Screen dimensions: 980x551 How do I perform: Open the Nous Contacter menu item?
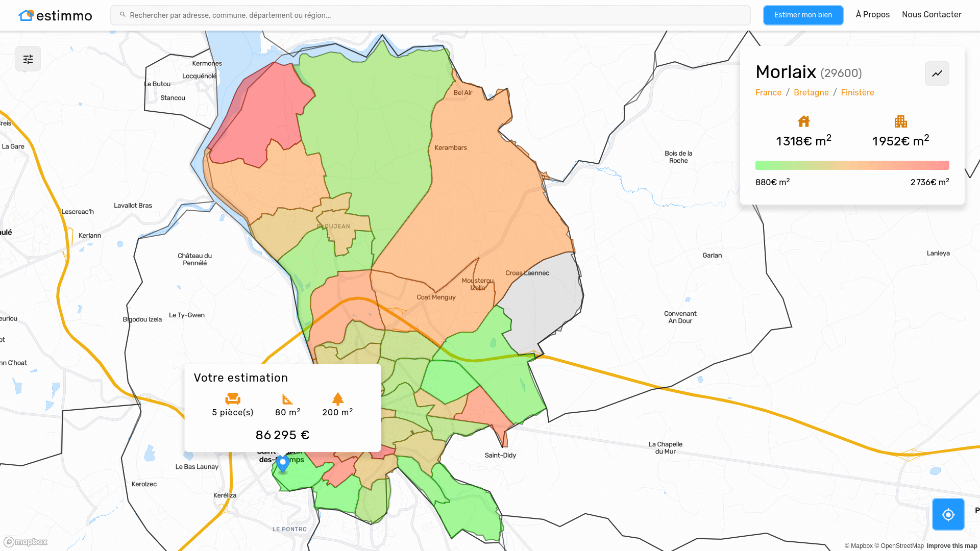932,15
